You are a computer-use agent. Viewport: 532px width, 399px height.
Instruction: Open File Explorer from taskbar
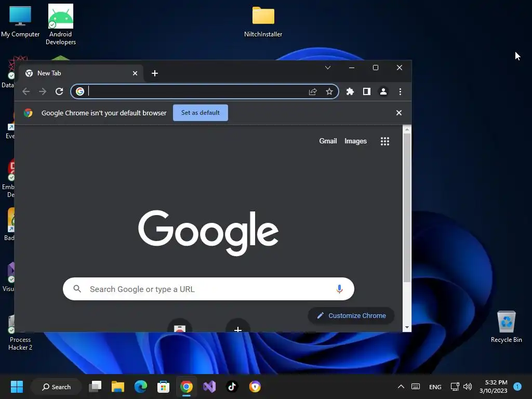click(118, 387)
